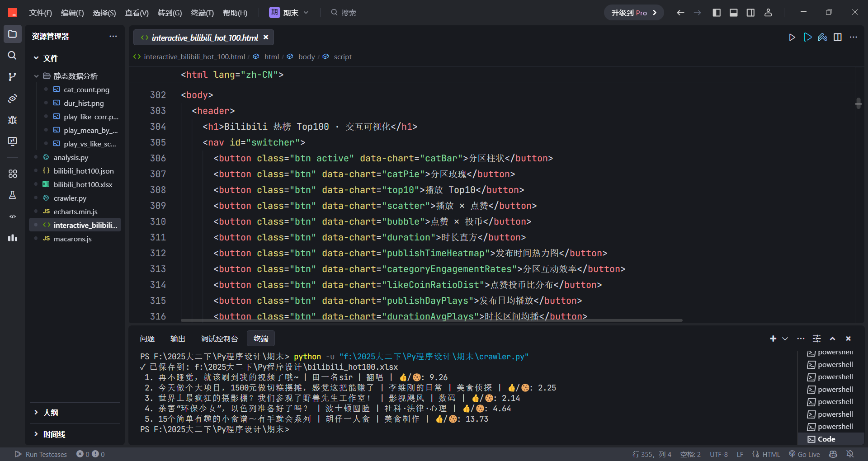Open the account profile icon

point(768,13)
